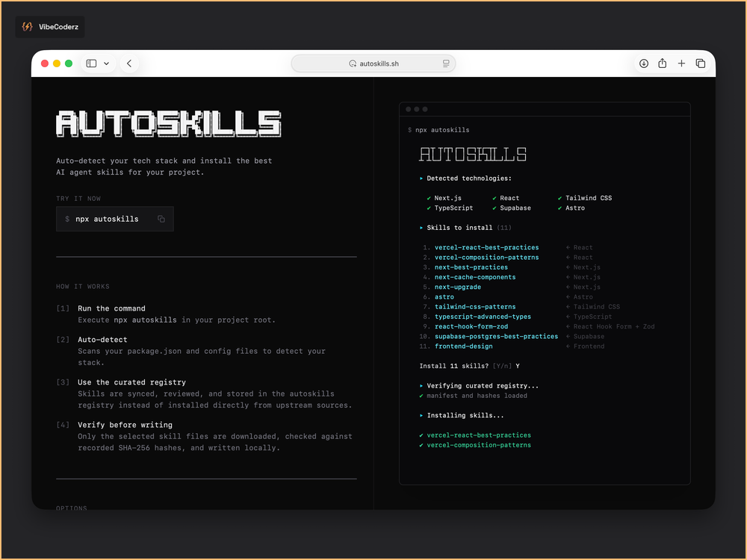Click 'Install 11 skills?' prompt line
The height and width of the screenshot is (560, 747).
(x=469, y=366)
